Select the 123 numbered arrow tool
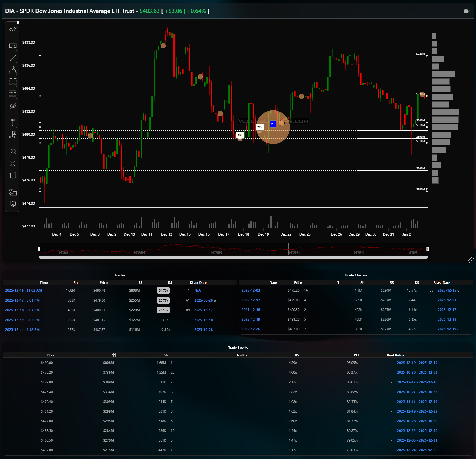Viewport: 476px width, 459px height. [13, 122]
